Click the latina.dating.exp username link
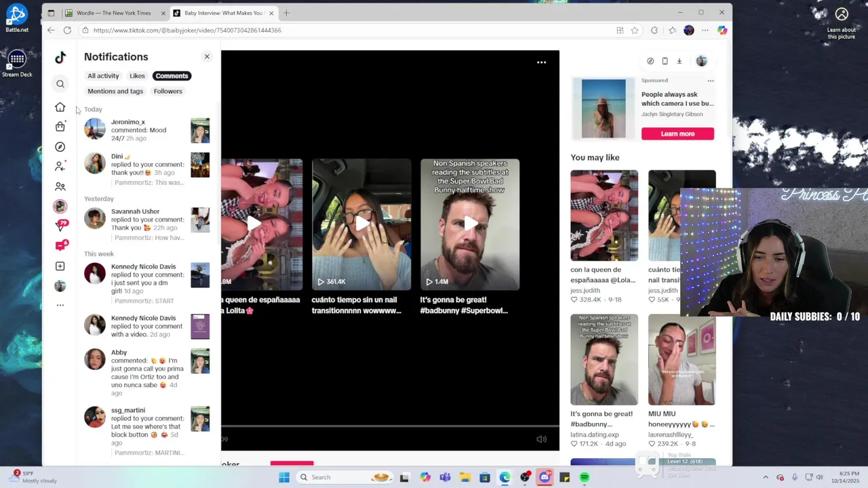 click(x=595, y=434)
